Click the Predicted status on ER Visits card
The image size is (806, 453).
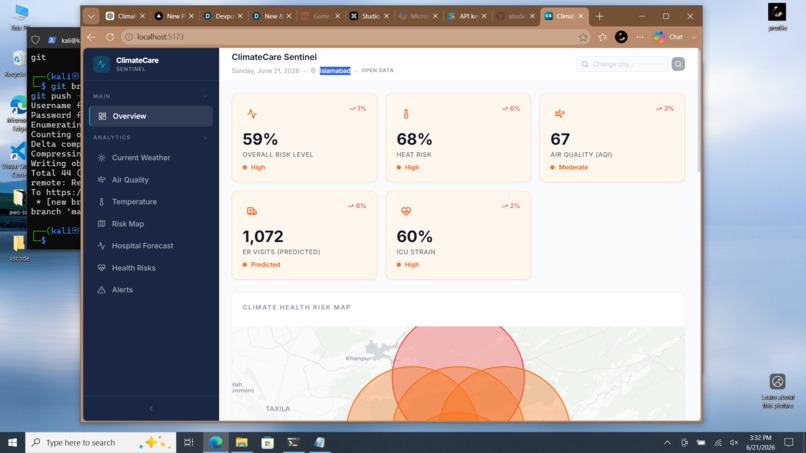pos(261,264)
